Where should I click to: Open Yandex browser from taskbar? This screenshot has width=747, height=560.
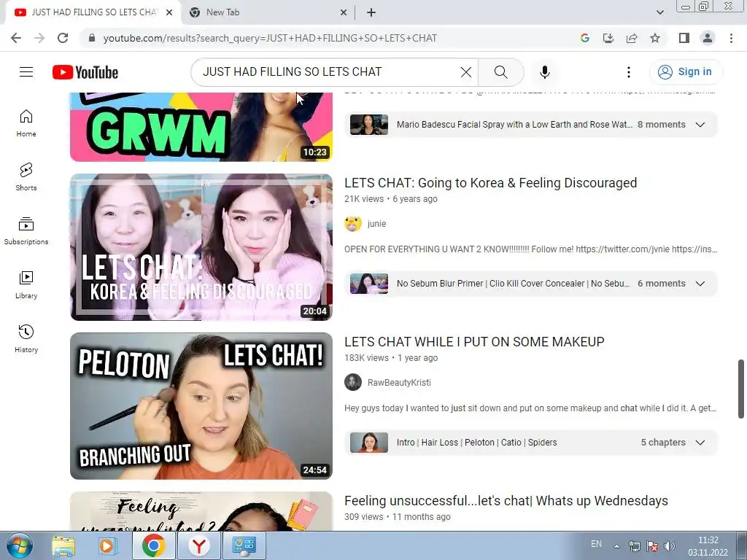(198, 545)
